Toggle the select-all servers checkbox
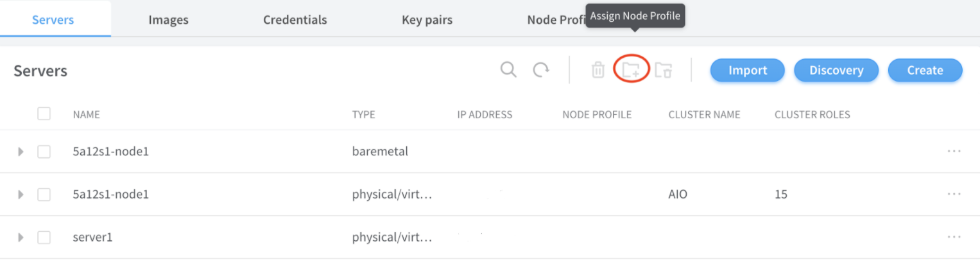Image resolution: width=980 pixels, height=271 pixels. pyautogui.click(x=44, y=114)
